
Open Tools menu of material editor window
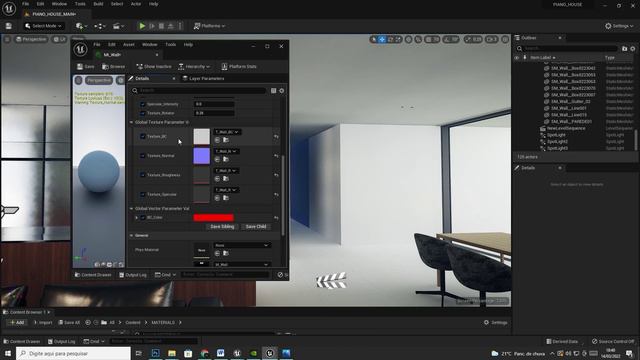tap(171, 44)
